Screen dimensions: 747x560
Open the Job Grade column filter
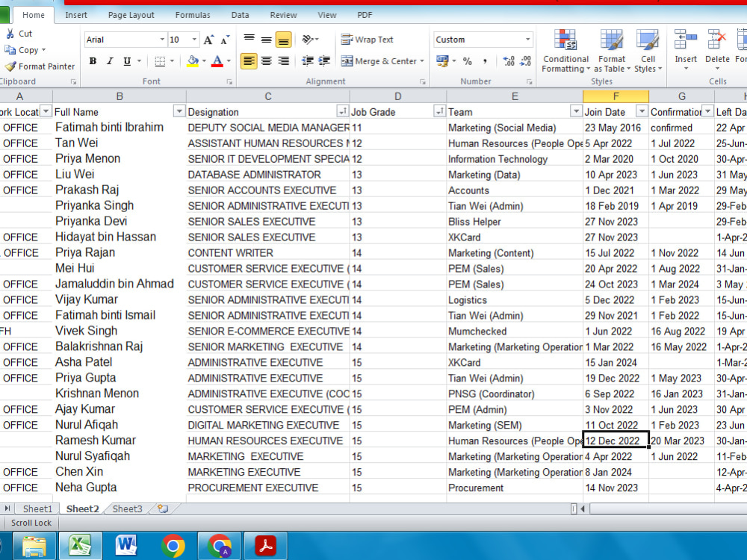pyautogui.click(x=440, y=111)
